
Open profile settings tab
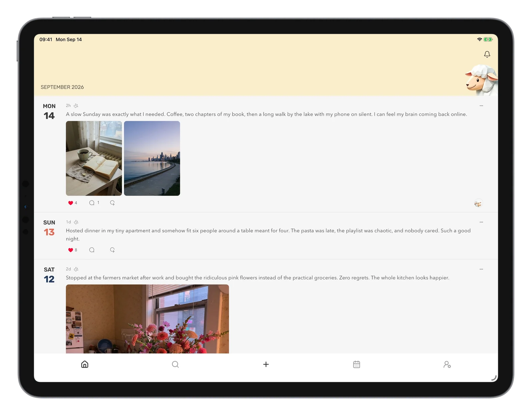tap(447, 364)
